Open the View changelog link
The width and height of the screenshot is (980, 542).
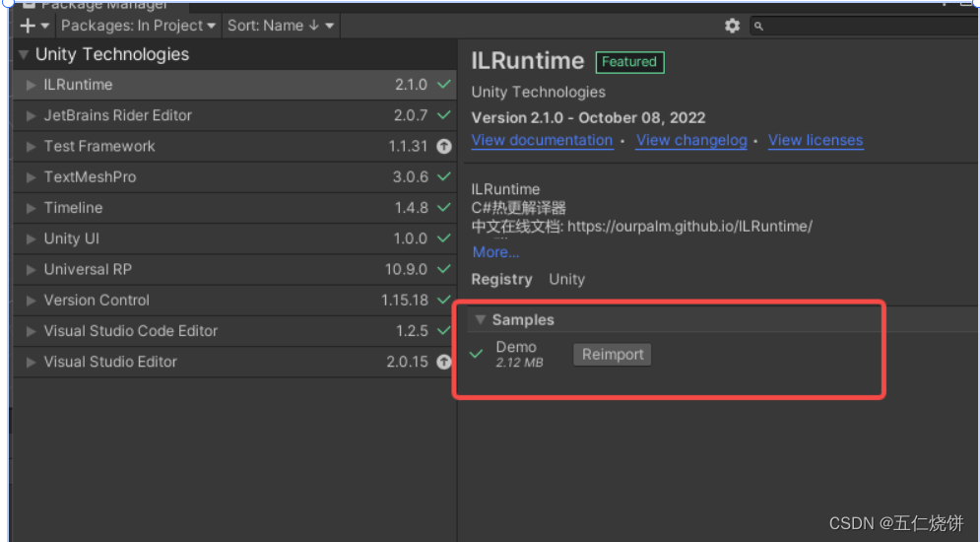click(x=691, y=140)
